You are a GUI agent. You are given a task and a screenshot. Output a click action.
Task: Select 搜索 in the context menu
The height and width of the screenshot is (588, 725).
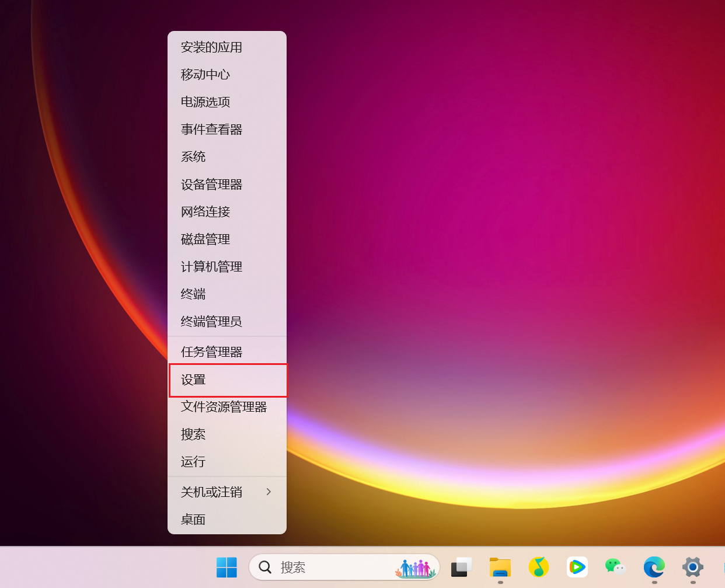pos(227,434)
